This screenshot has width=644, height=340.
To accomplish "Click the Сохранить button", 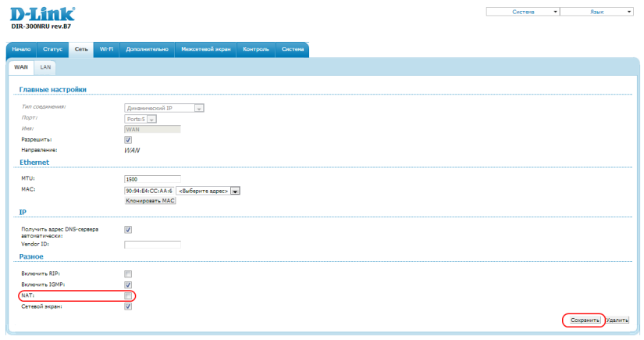I will (x=584, y=320).
